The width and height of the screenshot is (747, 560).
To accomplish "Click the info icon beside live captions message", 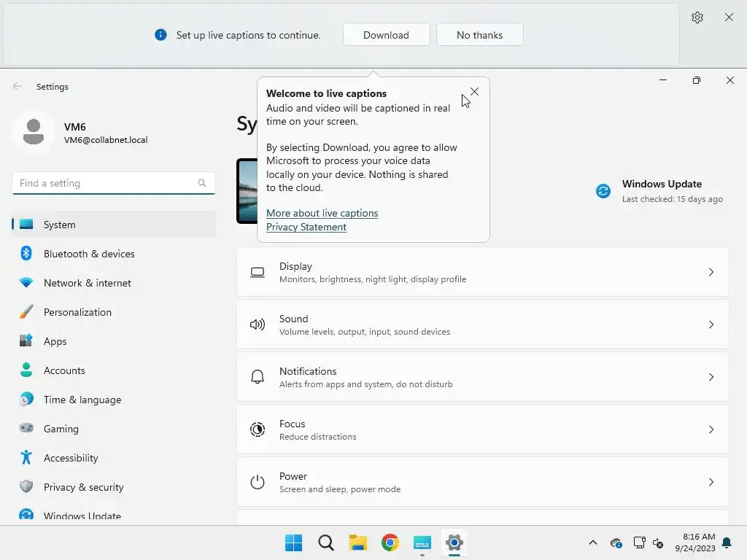I will click(160, 35).
